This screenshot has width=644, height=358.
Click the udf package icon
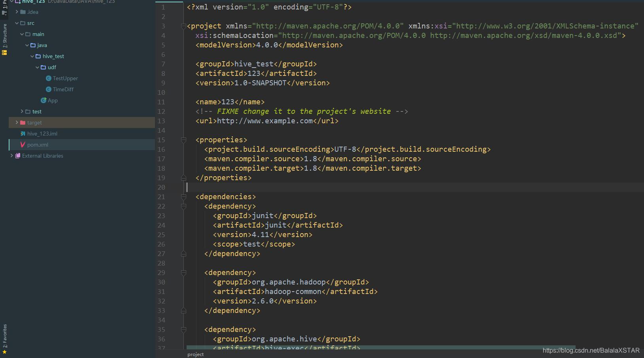click(x=43, y=67)
